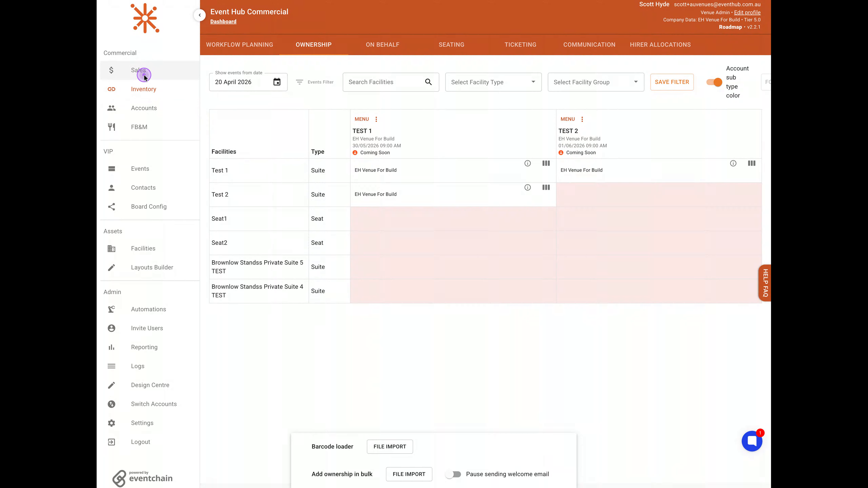This screenshot has height=488, width=868.
Task: Open Reporting in the sidebar
Action: 150,347
